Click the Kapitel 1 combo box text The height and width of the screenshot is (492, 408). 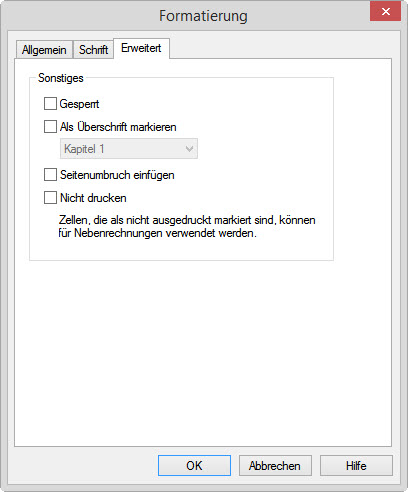coord(84,149)
